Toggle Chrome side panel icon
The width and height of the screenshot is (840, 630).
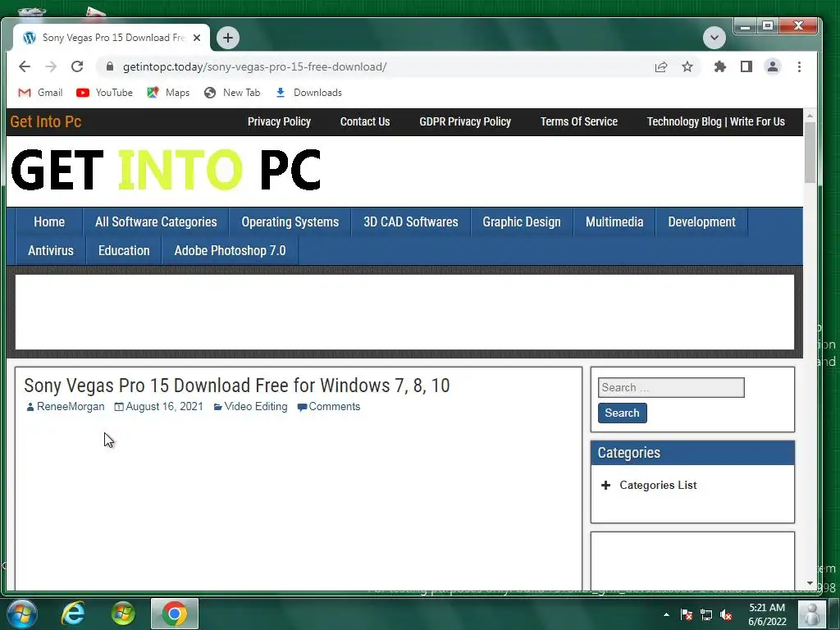[746, 66]
